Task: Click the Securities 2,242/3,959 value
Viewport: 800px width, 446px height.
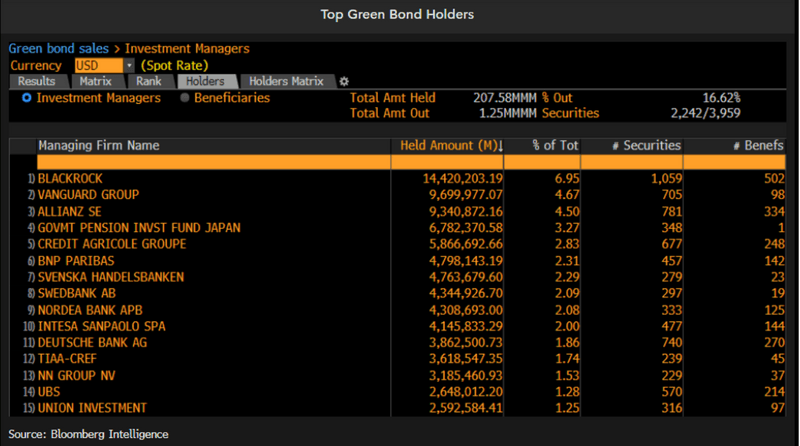Action: pos(706,113)
